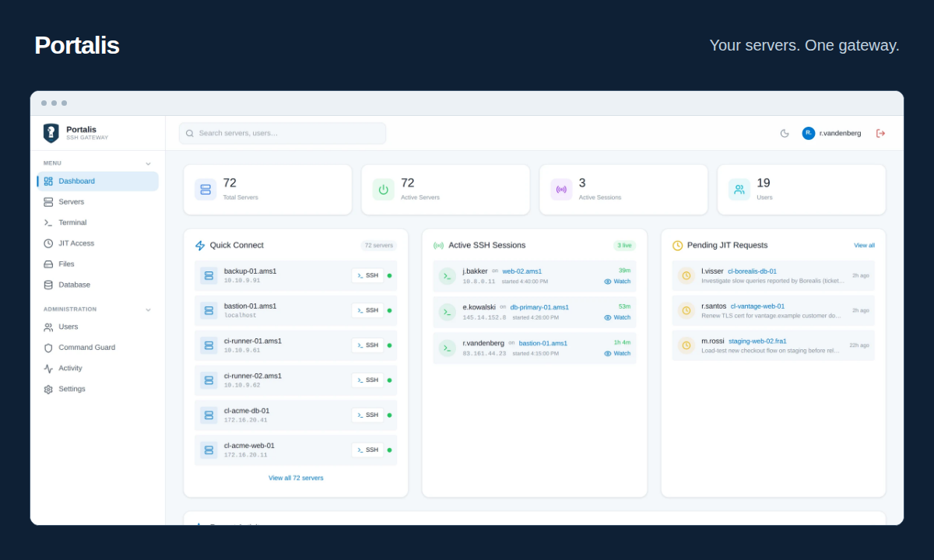This screenshot has height=560, width=934.
Task: Watch e.kowalski's session
Action: pos(617,317)
